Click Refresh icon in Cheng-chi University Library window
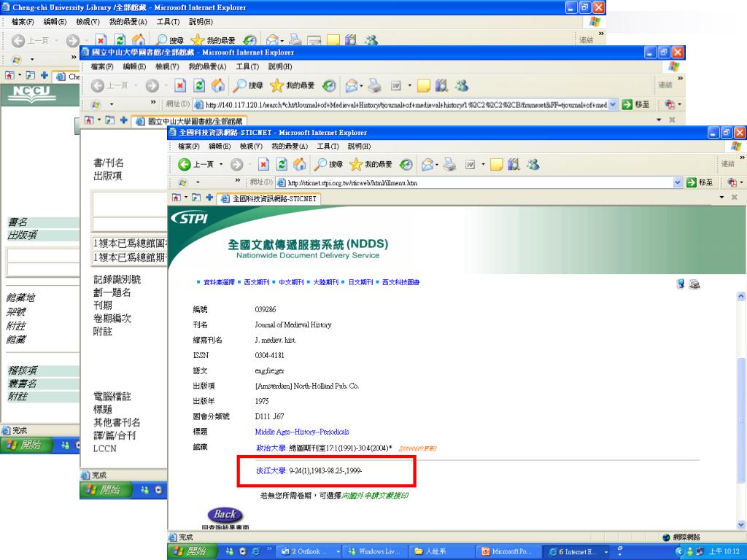Image resolution: width=747 pixels, height=560 pixels. (120, 41)
